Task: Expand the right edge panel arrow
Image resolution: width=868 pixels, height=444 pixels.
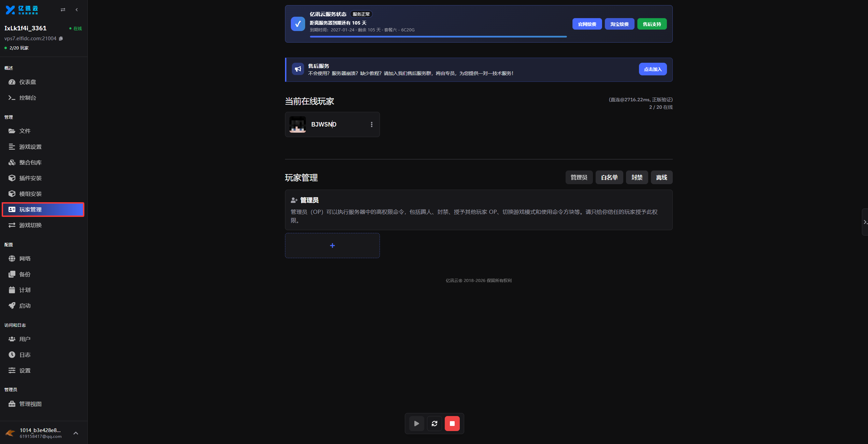Action: click(865, 222)
